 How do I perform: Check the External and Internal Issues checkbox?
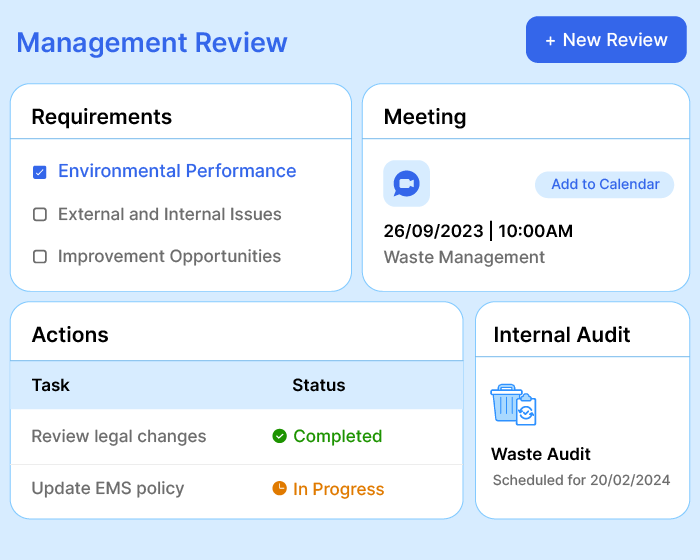pos(40,214)
